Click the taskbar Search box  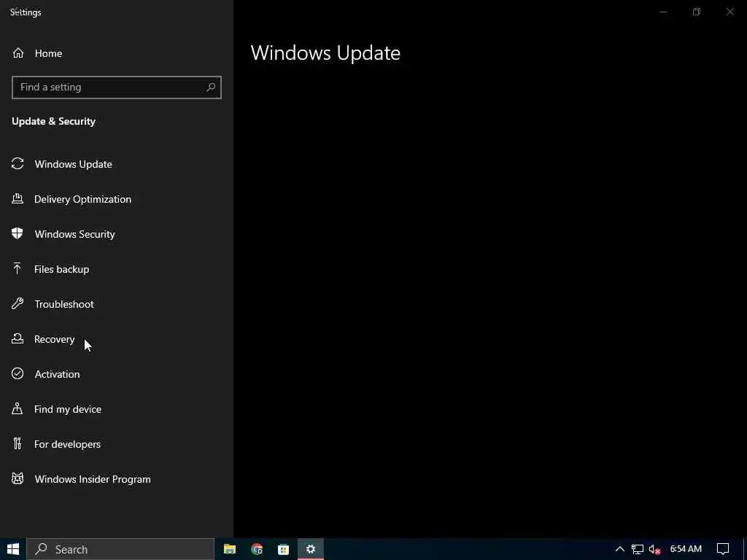(120, 549)
